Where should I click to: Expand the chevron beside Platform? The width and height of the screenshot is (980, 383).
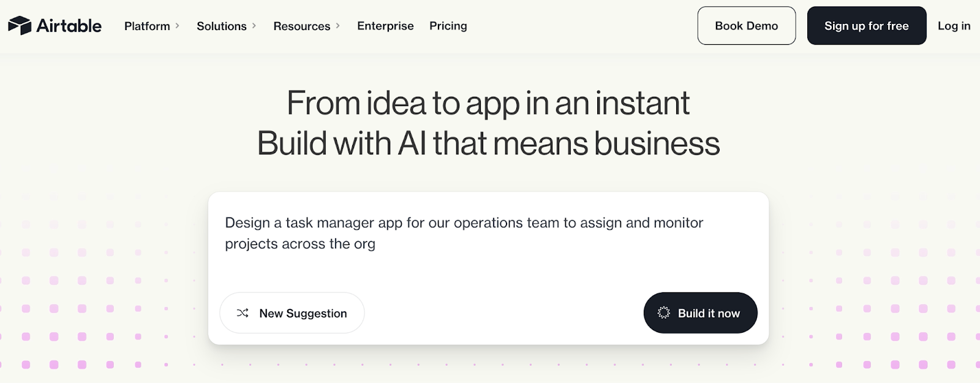(178, 26)
